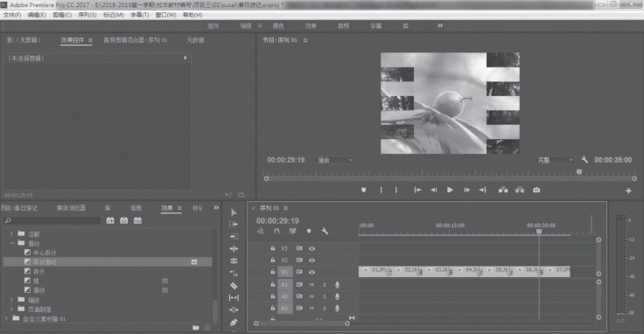The height and width of the screenshot is (334, 644).
Task: Switch to 音频剪辑混合器 tab
Action: [x=135, y=40]
